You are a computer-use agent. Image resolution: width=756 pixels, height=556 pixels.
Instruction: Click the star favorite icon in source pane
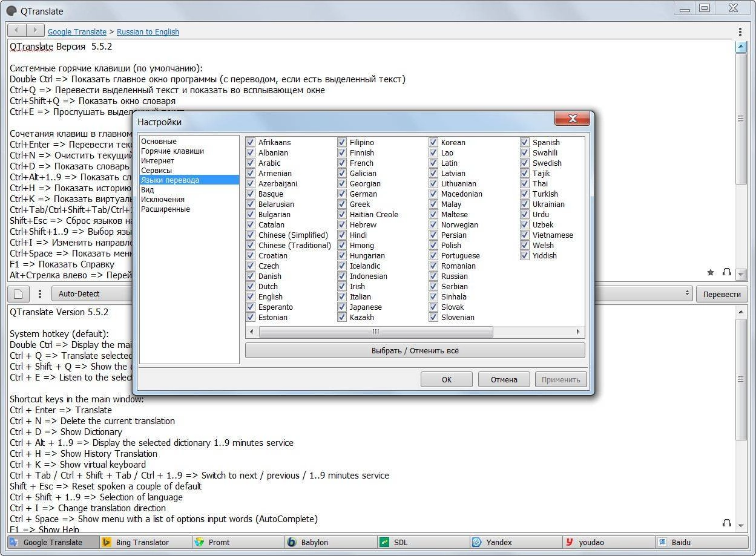[711, 273]
